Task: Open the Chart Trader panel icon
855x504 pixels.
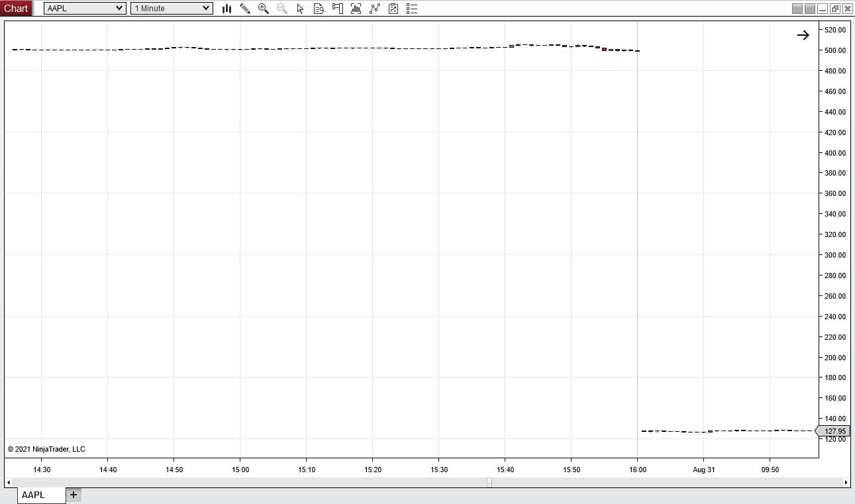Action: (x=337, y=9)
